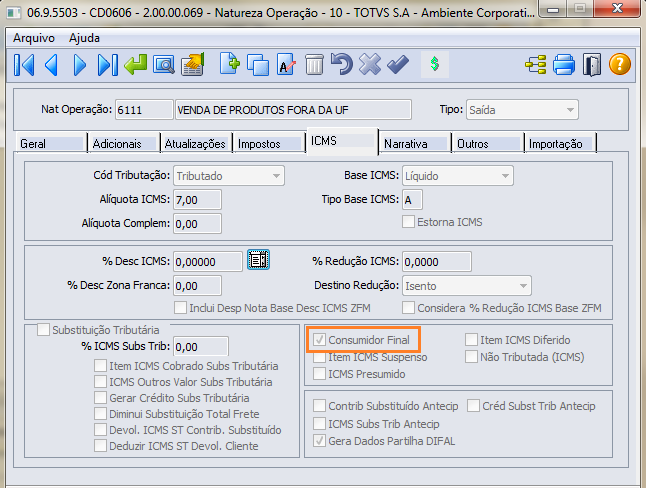This screenshot has width=646, height=488.
Task: Go to the first record
Action: tap(23, 65)
